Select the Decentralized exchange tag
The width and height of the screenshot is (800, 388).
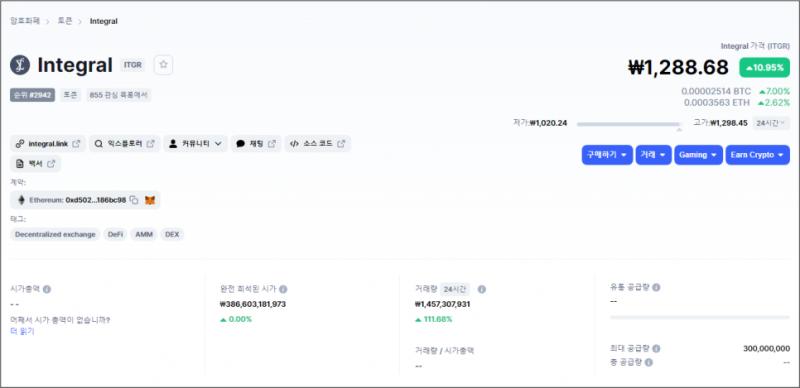click(55, 234)
